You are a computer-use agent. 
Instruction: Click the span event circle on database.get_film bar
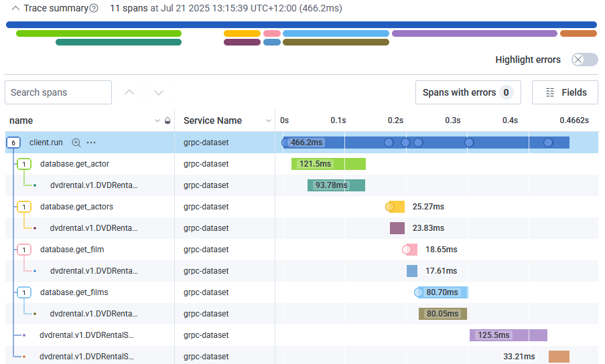pos(407,250)
